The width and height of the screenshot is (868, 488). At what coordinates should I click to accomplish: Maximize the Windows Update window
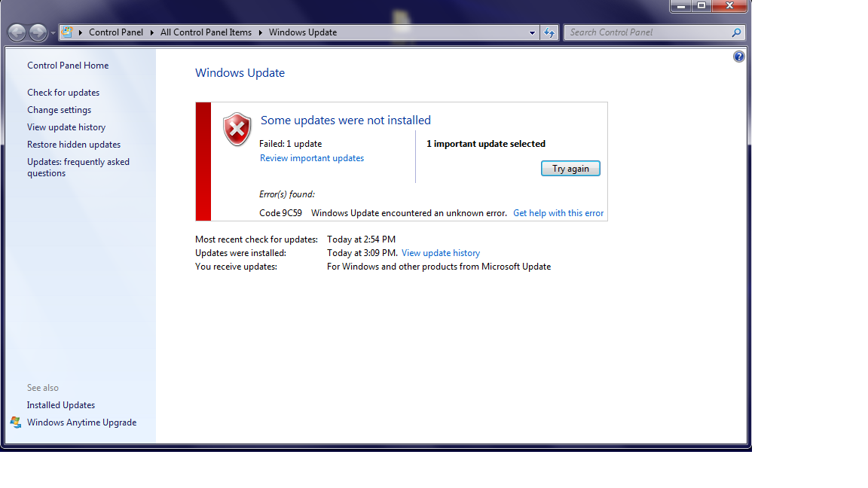click(701, 6)
